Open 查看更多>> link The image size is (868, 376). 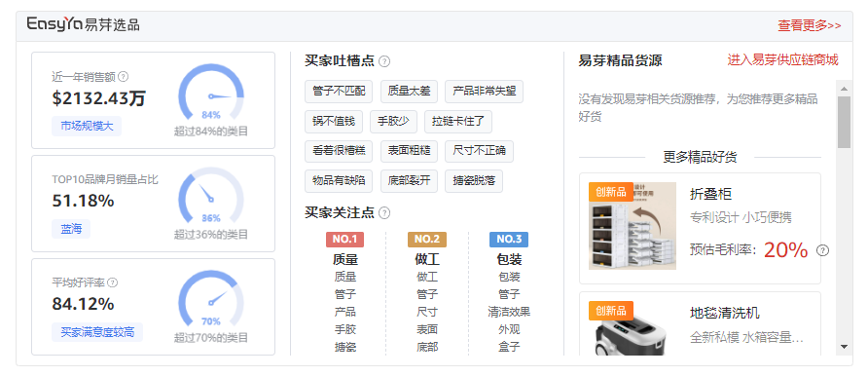(x=810, y=25)
